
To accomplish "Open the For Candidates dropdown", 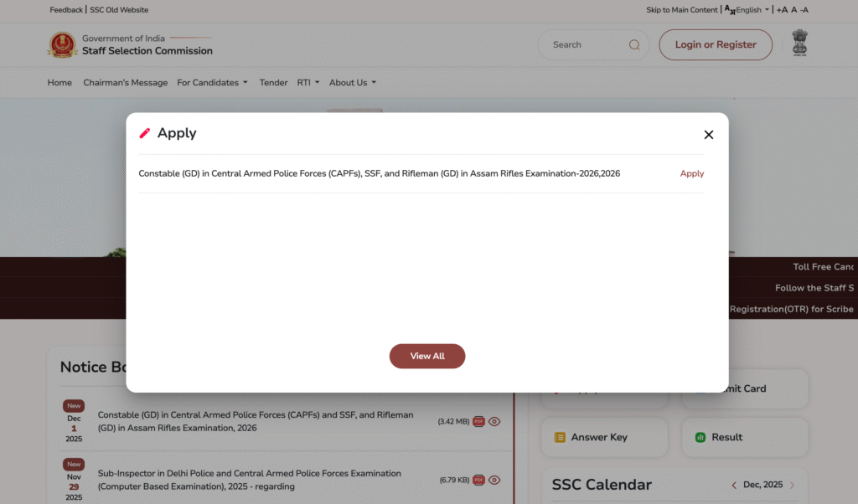I will click(212, 82).
